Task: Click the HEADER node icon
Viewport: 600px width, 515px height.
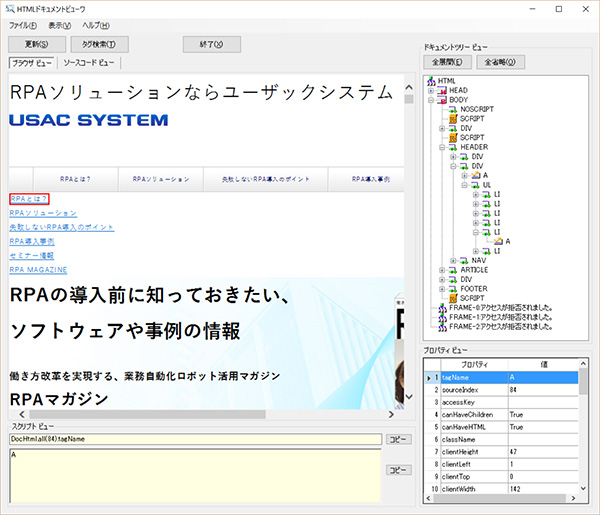Action: tap(453, 147)
